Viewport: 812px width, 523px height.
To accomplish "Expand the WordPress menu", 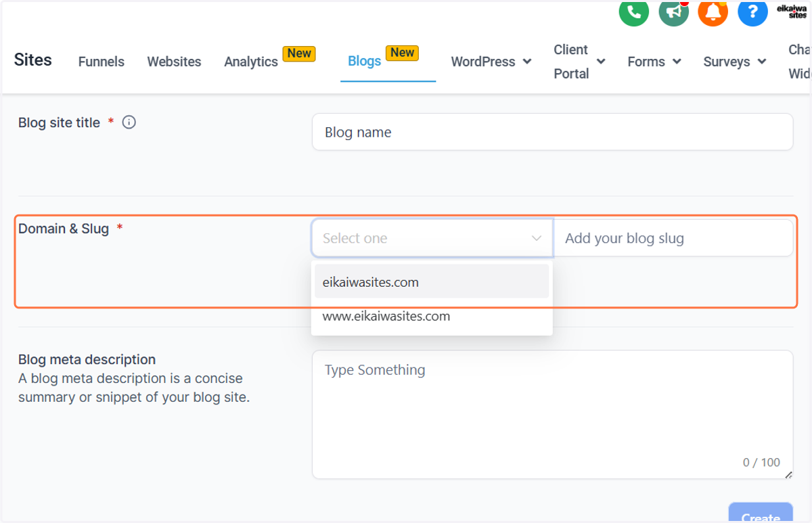I will point(491,62).
